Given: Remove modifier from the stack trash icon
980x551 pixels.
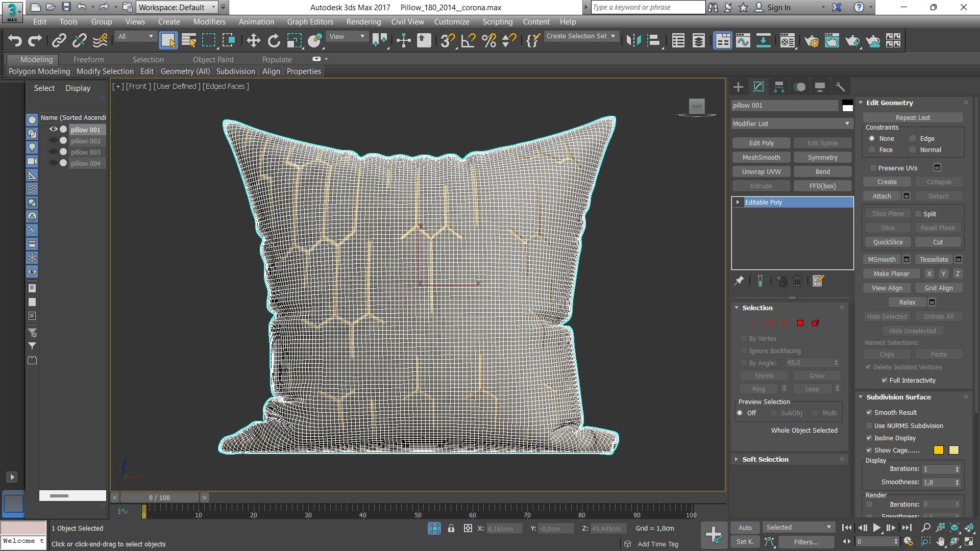Looking at the screenshot, I should [x=797, y=281].
